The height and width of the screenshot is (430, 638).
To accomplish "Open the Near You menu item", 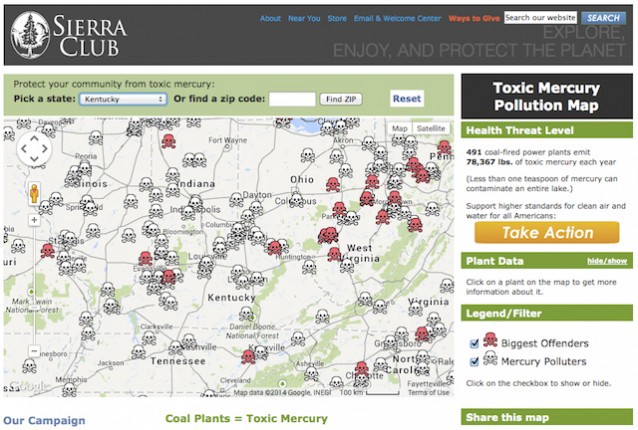I will 304,18.
